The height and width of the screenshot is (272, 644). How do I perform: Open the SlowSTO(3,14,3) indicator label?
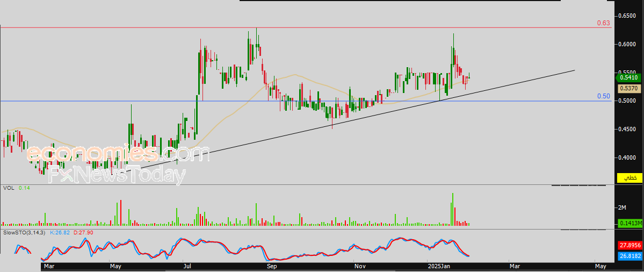click(24, 233)
